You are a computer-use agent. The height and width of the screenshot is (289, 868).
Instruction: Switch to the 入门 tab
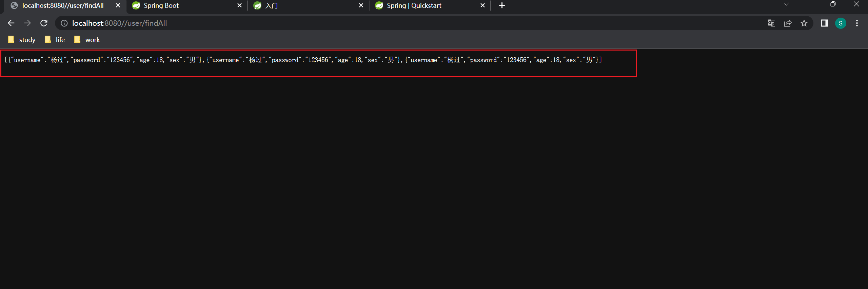(309, 6)
